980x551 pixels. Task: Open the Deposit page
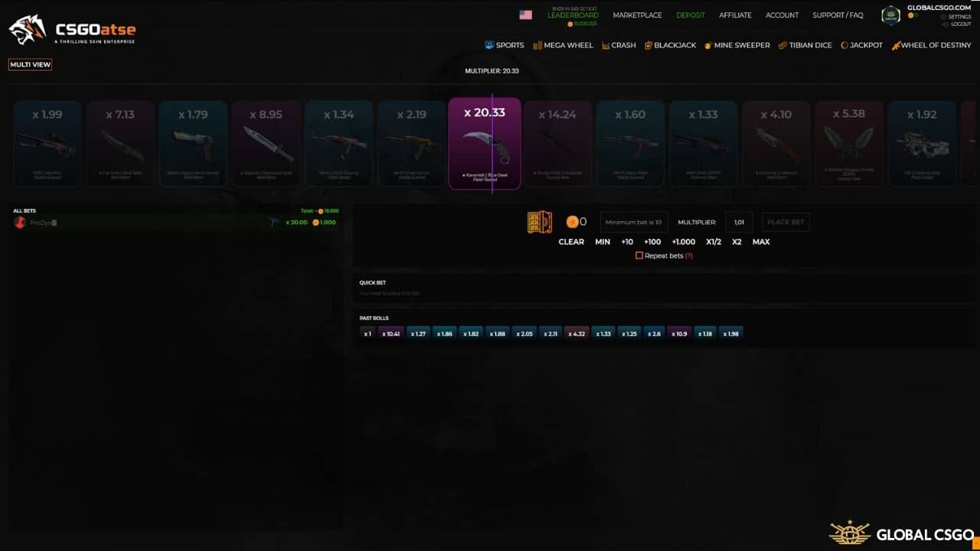691,15
